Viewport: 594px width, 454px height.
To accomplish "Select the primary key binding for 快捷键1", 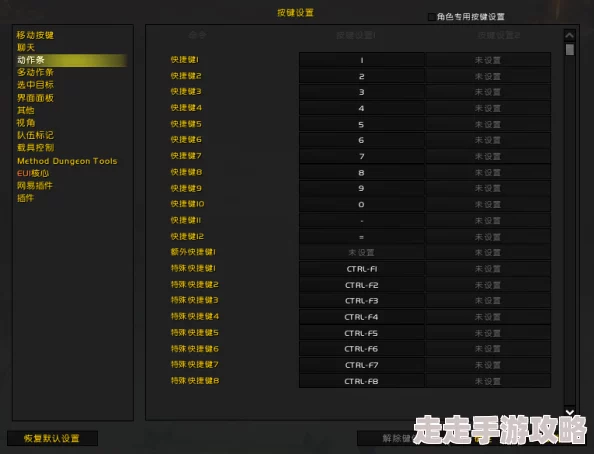I will (361, 60).
